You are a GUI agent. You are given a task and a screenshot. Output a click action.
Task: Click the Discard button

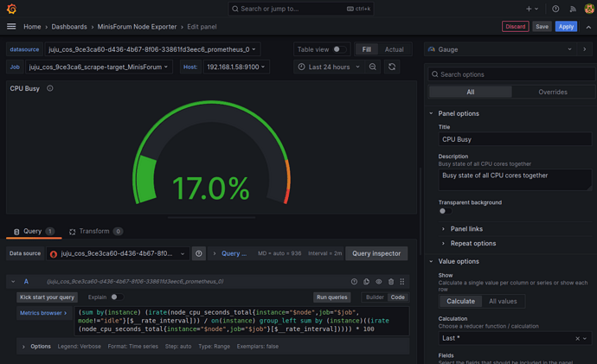click(x=515, y=27)
